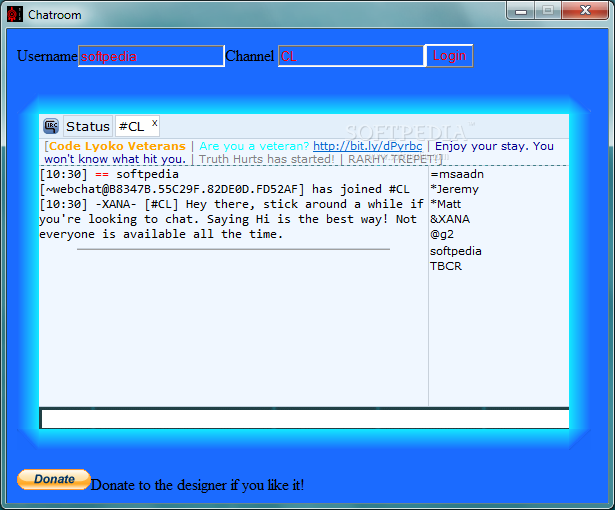
Task: Focus the Channel input field
Action: (x=351, y=56)
